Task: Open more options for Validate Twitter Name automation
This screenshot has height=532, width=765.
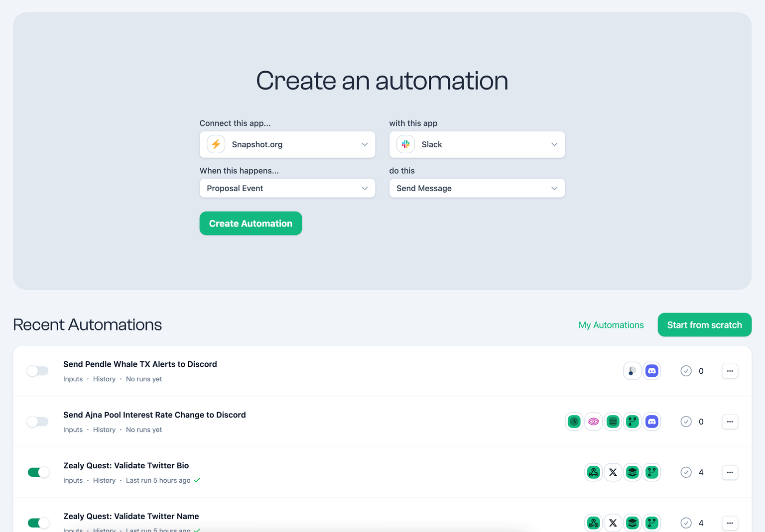Action: 730,523
